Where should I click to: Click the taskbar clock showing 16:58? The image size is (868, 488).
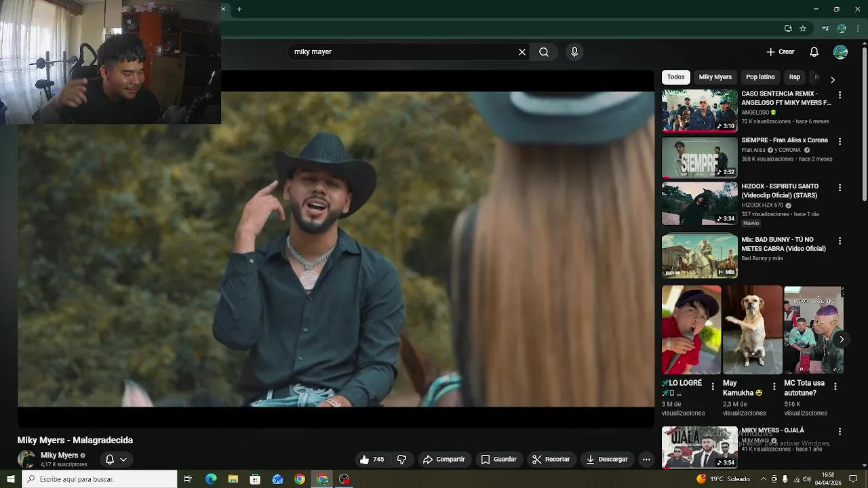(x=828, y=479)
